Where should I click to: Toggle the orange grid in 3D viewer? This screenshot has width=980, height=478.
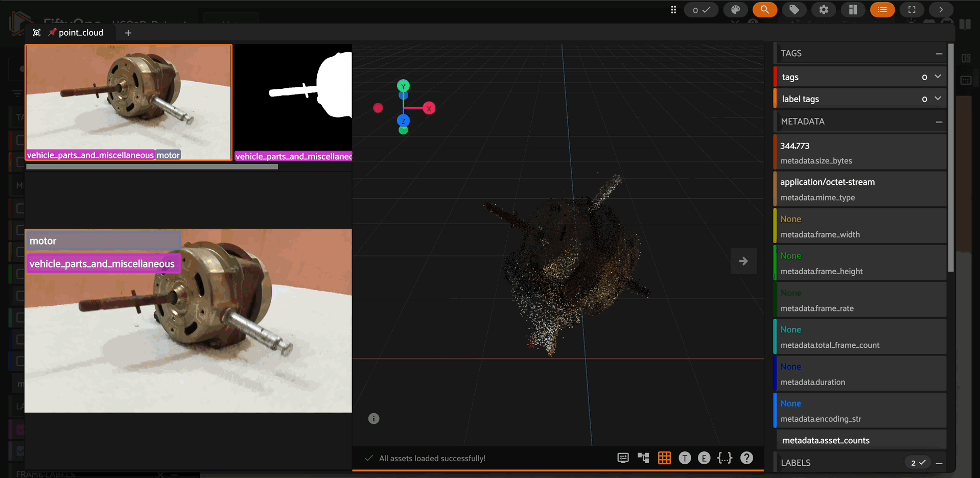click(x=664, y=458)
